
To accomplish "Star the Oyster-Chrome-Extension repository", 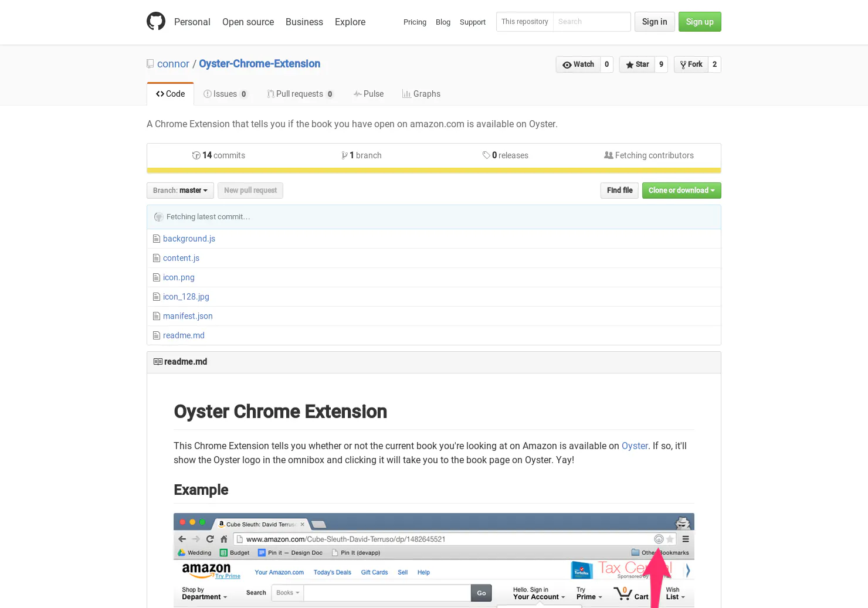I will click(x=637, y=64).
